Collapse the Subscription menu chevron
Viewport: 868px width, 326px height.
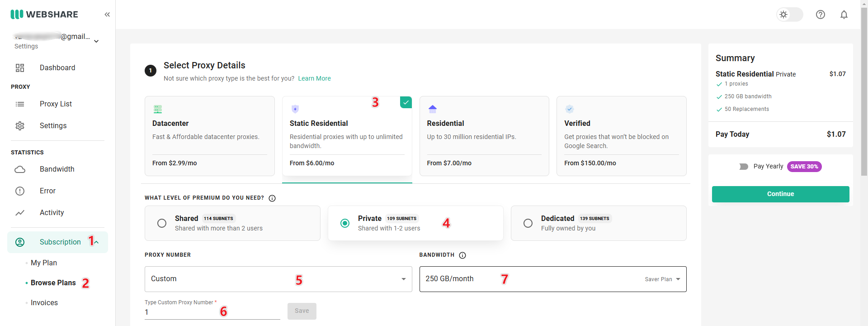pos(96,242)
